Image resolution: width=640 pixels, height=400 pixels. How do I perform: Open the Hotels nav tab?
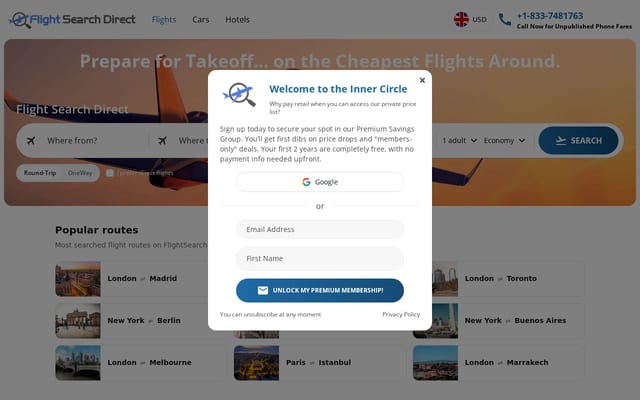coord(237,20)
